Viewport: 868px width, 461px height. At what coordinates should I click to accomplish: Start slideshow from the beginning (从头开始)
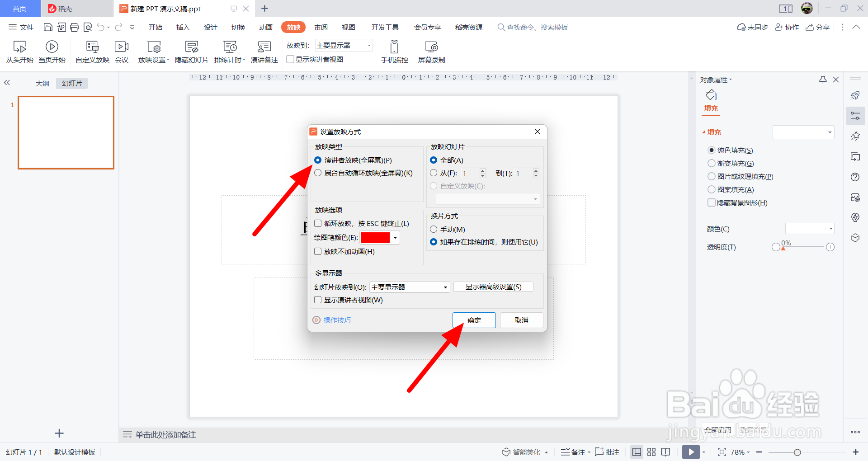pos(19,52)
